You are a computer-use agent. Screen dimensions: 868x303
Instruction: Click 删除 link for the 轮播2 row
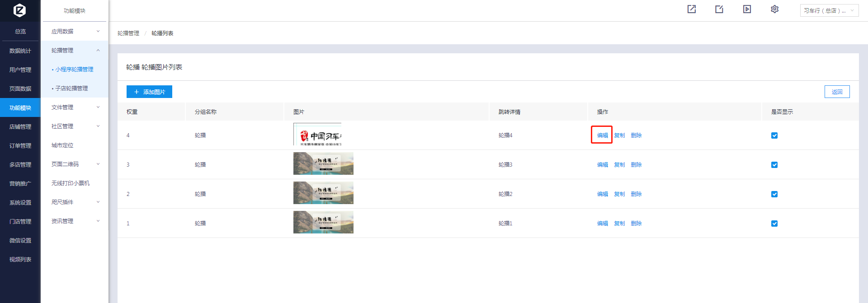pyautogui.click(x=636, y=194)
